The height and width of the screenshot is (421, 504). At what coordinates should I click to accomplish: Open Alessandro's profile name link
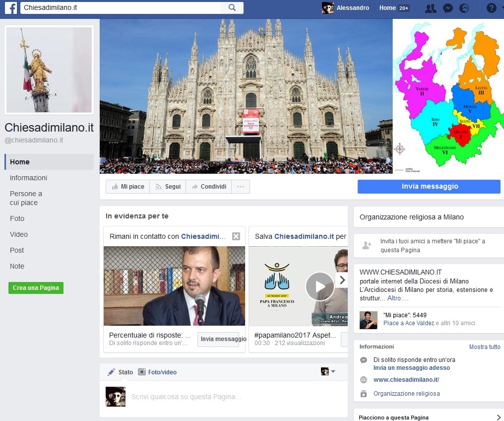click(x=353, y=8)
